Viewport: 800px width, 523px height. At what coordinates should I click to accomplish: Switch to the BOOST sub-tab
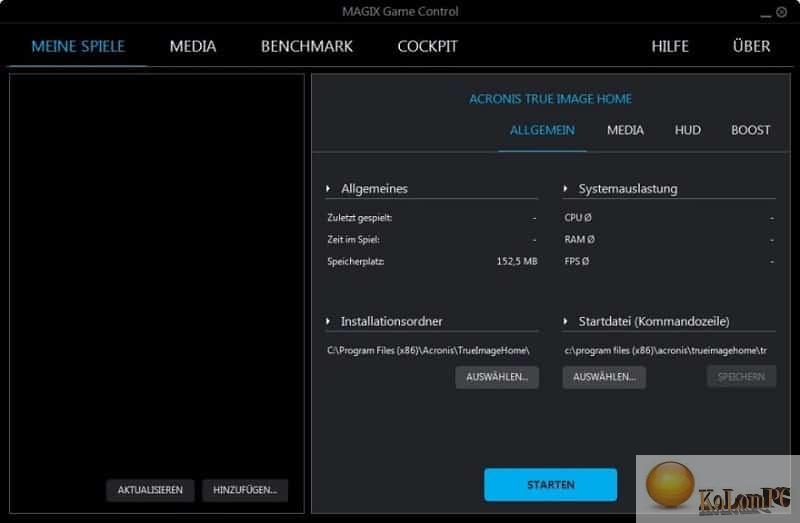(751, 130)
